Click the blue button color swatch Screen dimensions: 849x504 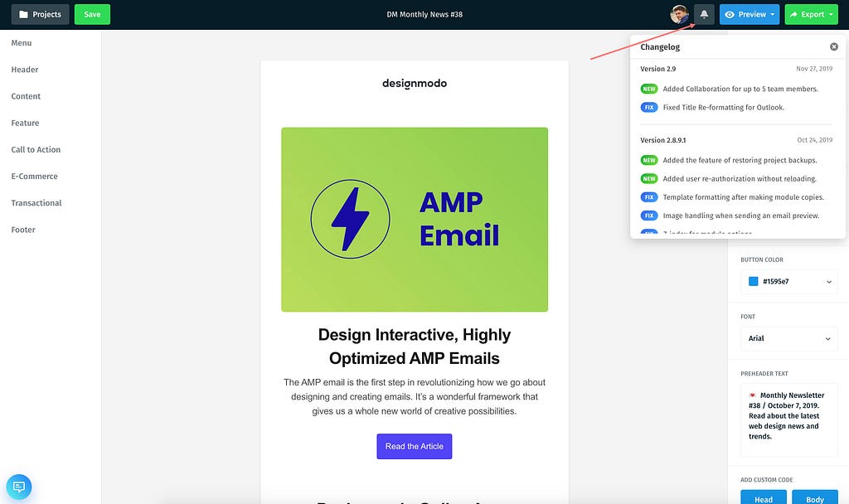(x=753, y=282)
